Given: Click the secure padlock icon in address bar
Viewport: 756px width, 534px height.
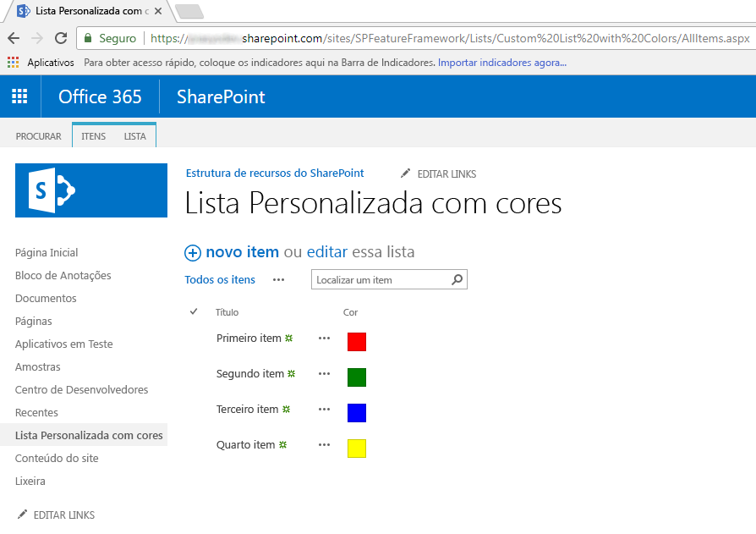Looking at the screenshot, I should (88, 38).
